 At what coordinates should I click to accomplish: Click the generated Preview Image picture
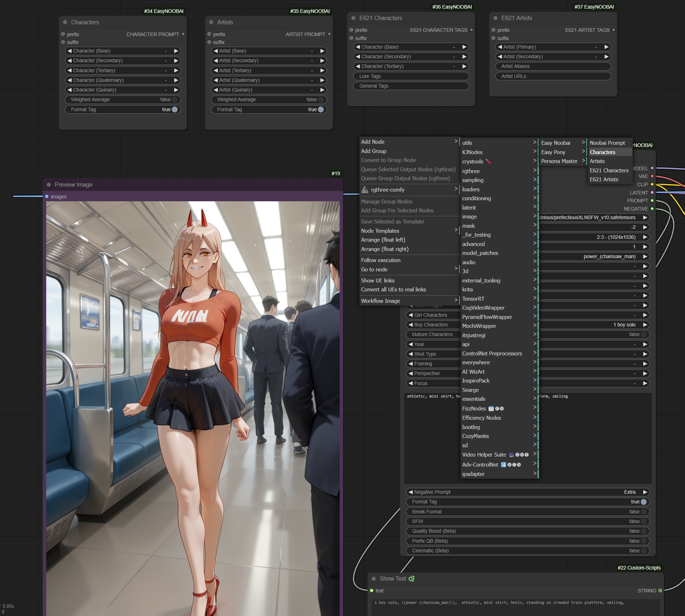click(x=193, y=393)
